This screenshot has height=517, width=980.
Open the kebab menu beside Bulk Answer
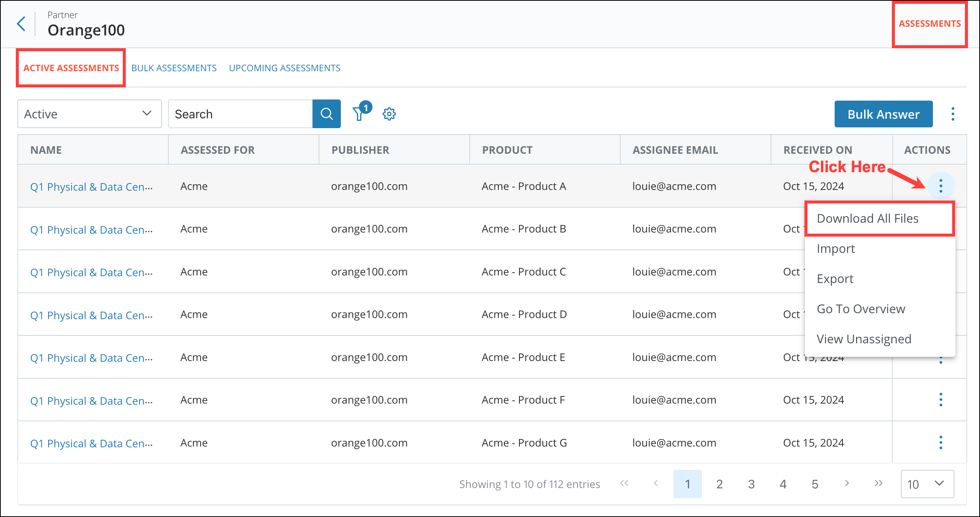(x=953, y=113)
